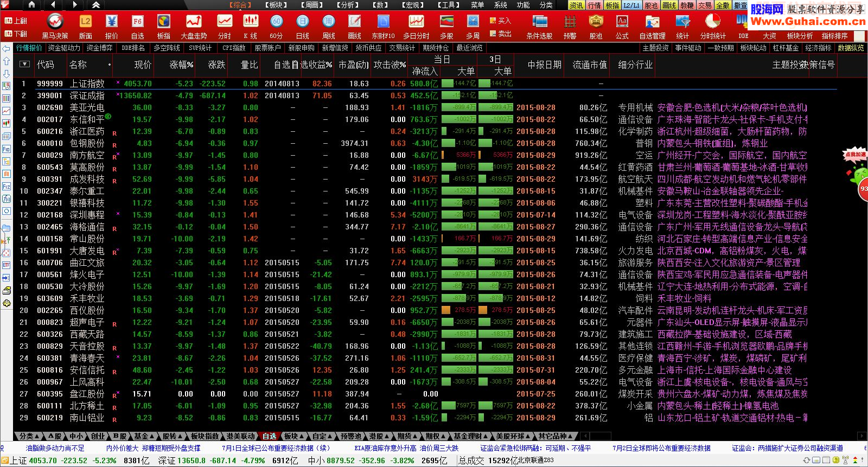Open the 大盘走势 market trend view
The width and height of the screenshot is (868, 467).
194,26
